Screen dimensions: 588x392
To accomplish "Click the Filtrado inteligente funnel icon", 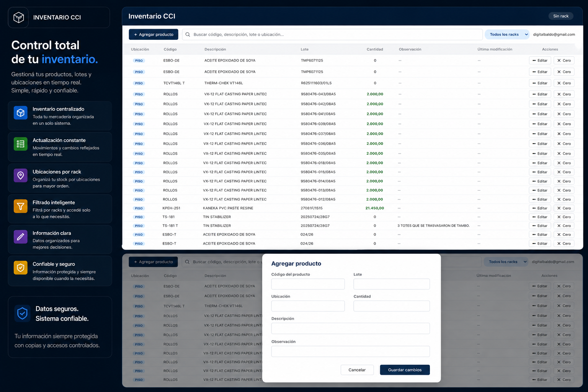I will 21,206.
